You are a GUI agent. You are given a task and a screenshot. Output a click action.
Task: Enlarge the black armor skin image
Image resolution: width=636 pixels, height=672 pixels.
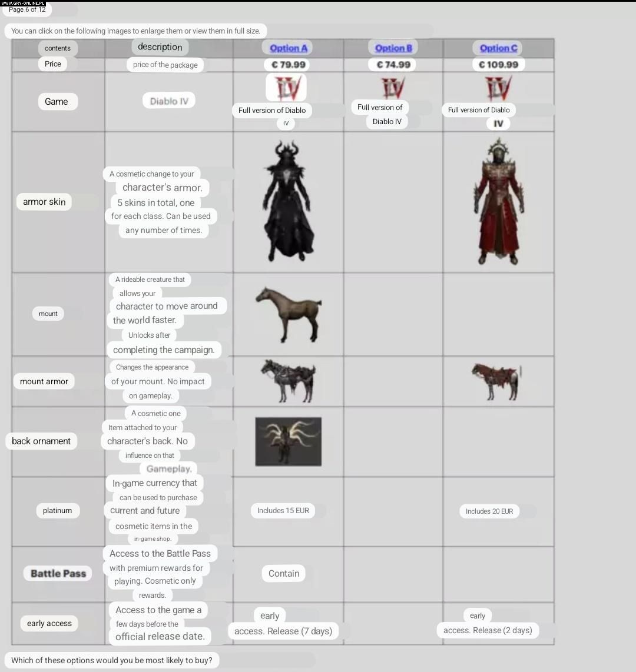click(x=288, y=201)
